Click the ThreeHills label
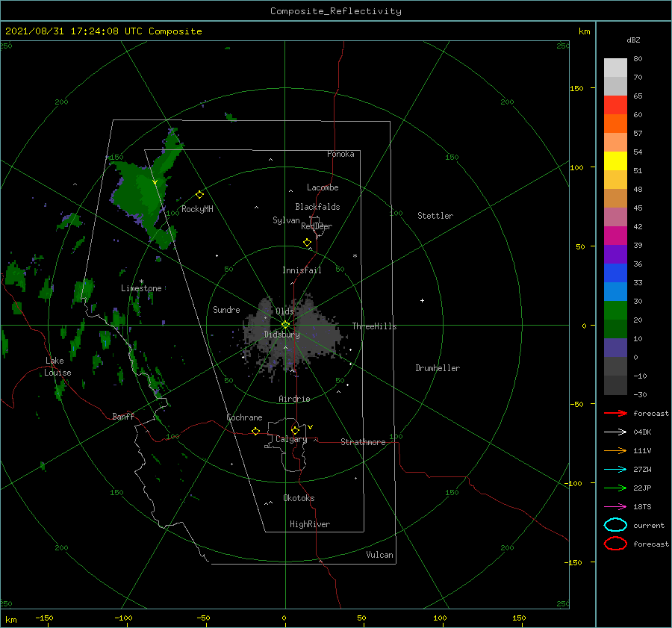Viewport: 672px width, 628px height. point(374,326)
